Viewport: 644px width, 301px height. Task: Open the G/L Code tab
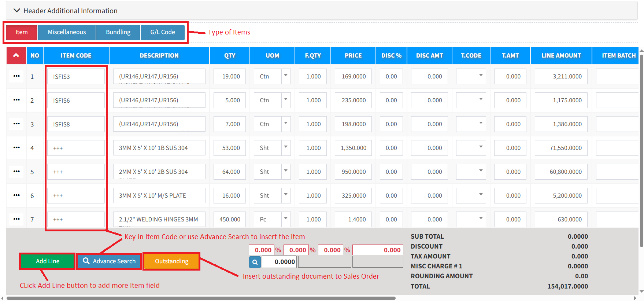click(163, 32)
